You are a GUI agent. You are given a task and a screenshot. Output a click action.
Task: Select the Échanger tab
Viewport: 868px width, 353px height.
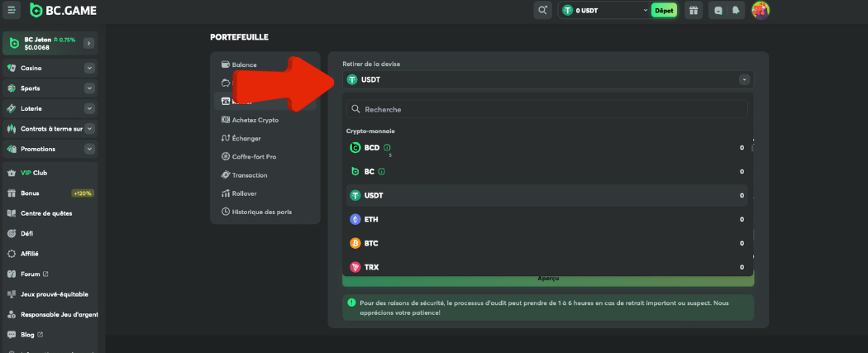click(265, 138)
